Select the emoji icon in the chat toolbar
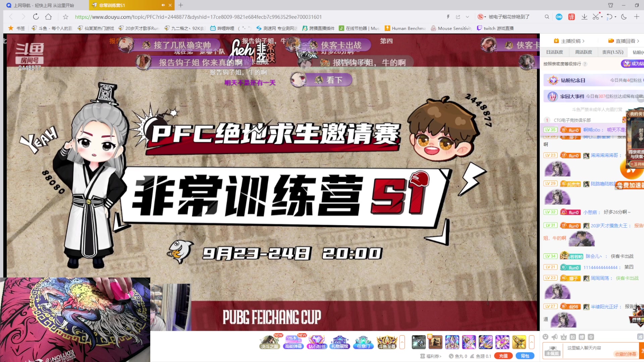 [x=545, y=337]
